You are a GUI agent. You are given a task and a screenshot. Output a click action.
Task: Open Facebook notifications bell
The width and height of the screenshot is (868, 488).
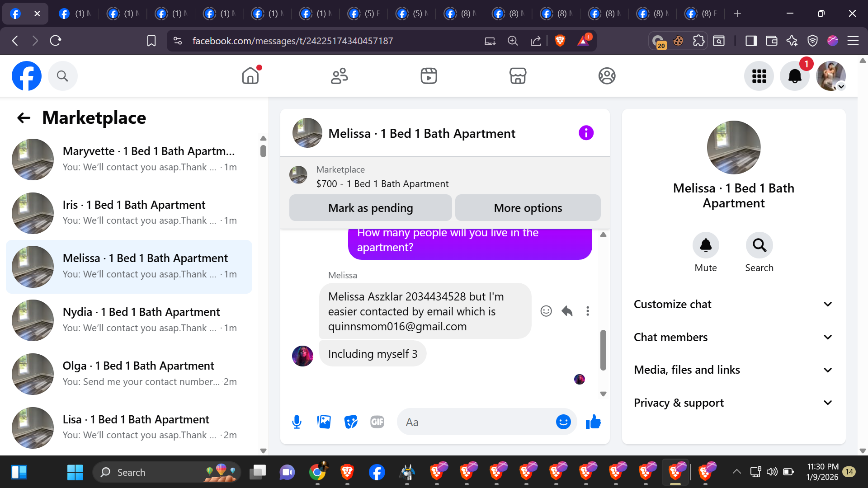click(x=794, y=76)
